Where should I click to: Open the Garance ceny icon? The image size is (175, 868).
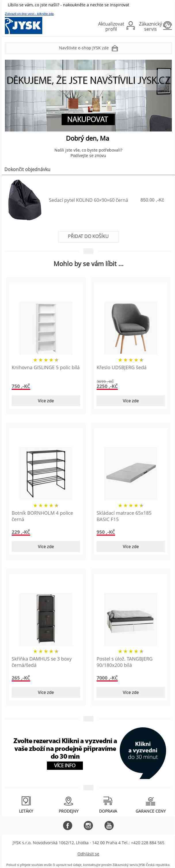coord(151,801)
